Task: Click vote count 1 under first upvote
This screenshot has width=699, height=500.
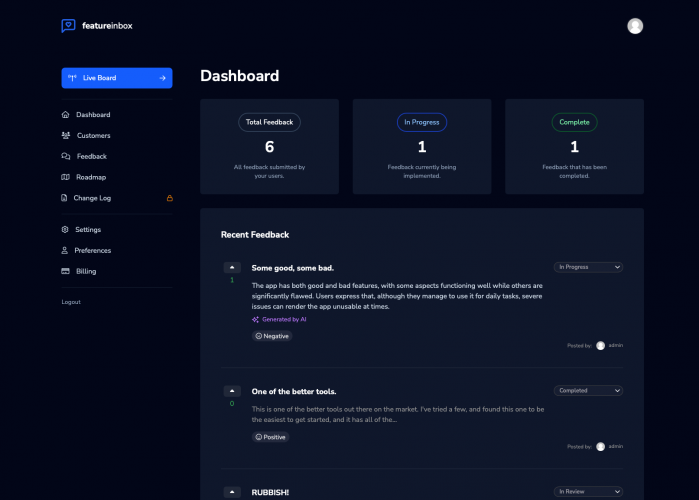Action: coord(232,280)
